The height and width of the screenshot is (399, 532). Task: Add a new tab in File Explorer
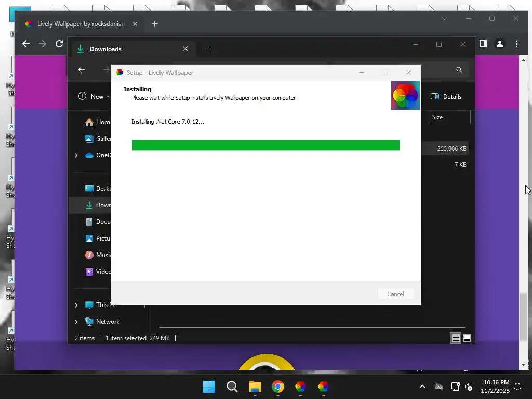[x=208, y=49]
